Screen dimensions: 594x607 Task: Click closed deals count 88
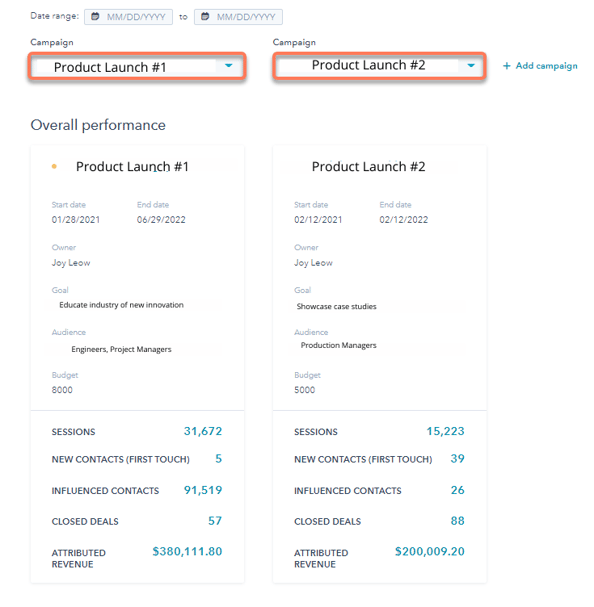(457, 521)
